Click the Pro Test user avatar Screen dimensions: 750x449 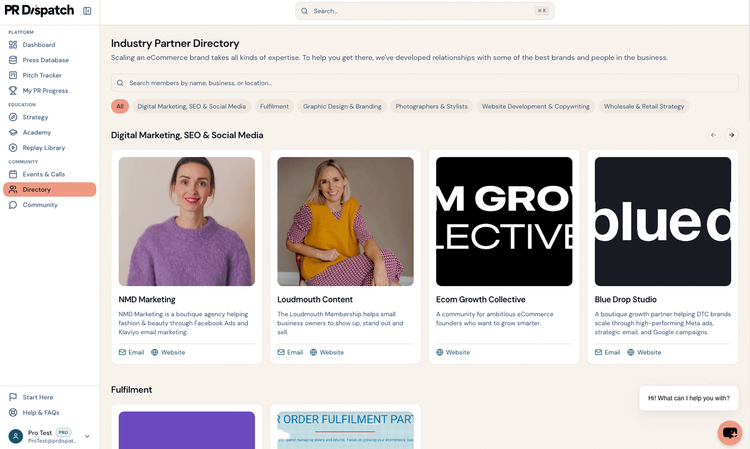(16, 436)
